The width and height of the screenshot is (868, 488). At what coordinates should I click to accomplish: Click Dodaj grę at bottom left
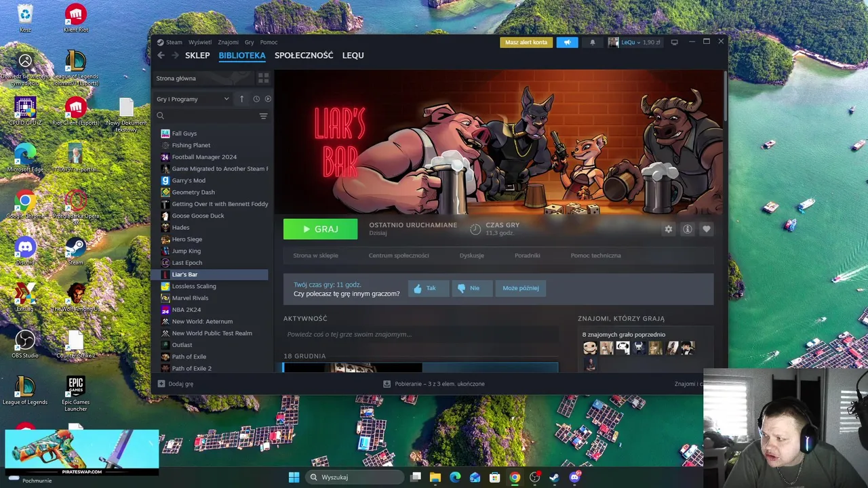point(176,384)
